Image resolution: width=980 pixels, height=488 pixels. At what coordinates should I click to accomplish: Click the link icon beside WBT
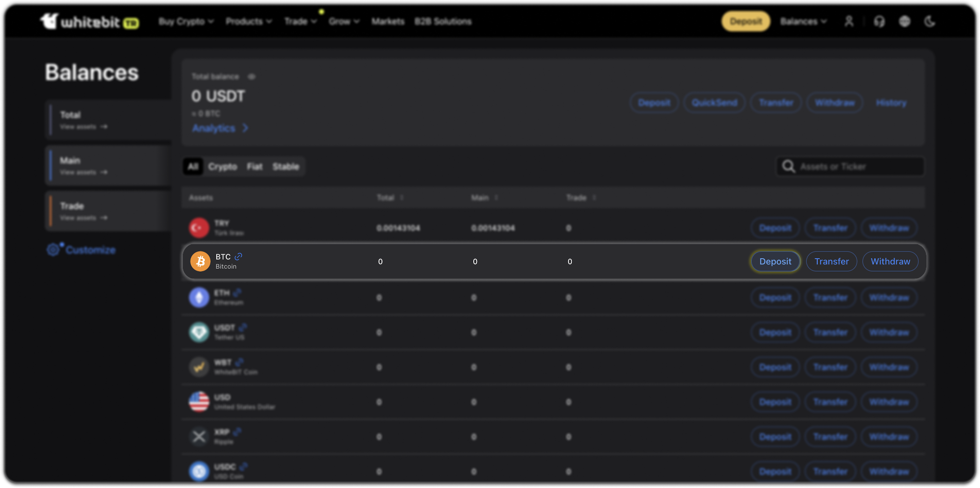[239, 362]
